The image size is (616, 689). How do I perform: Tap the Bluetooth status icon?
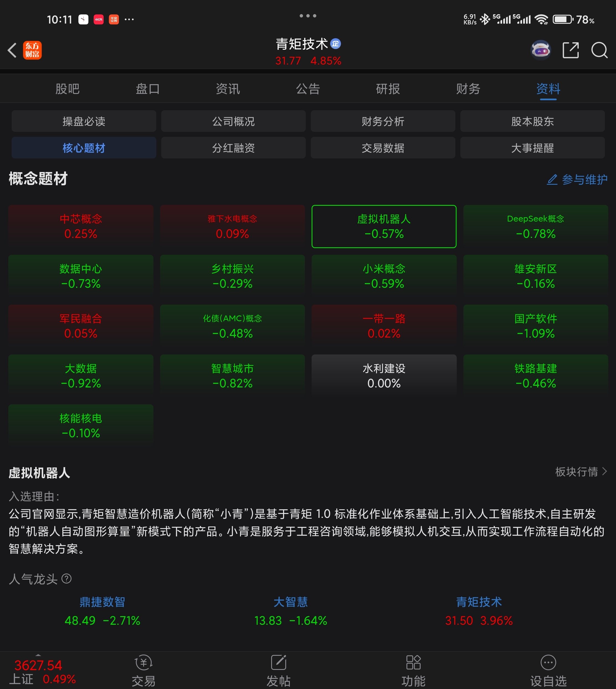click(x=485, y=19)
